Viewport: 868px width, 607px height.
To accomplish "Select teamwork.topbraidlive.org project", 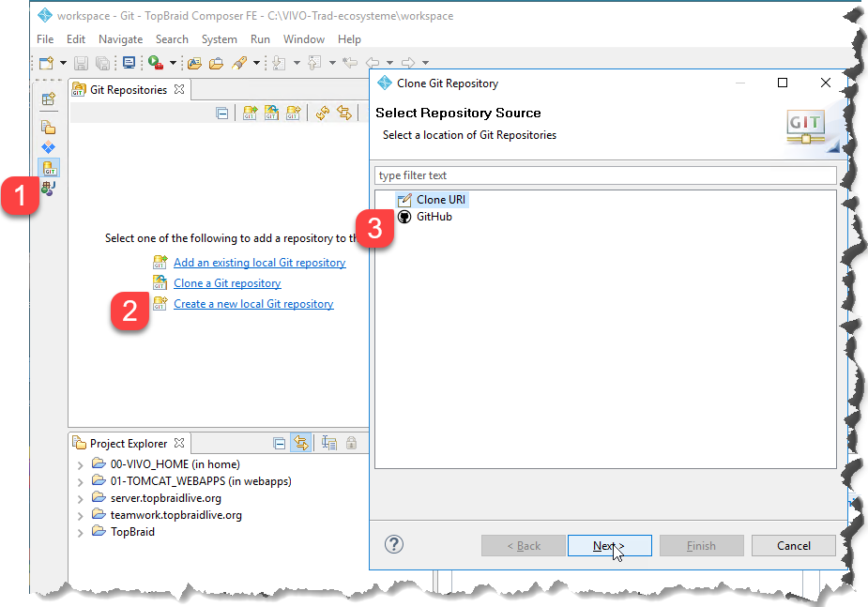I will click(176, 515).
